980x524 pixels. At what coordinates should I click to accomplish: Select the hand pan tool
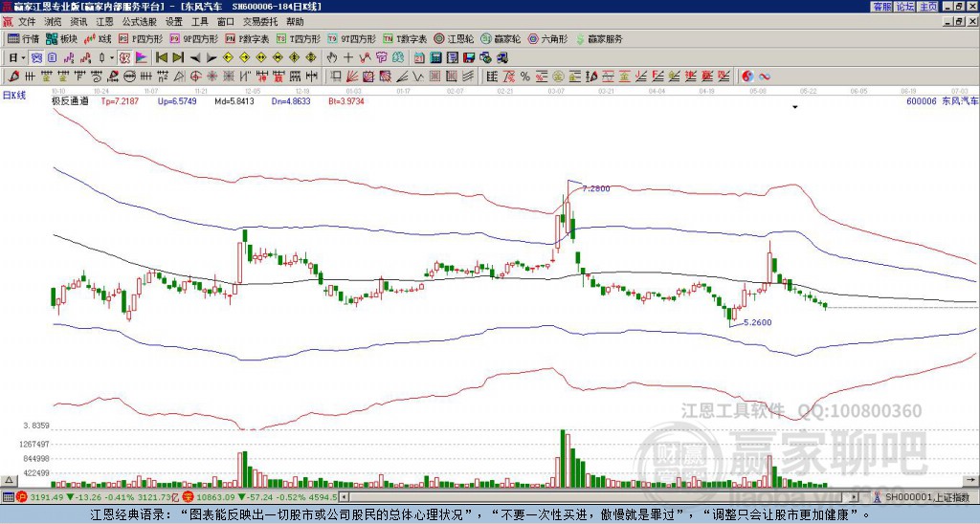coord(332,58)
